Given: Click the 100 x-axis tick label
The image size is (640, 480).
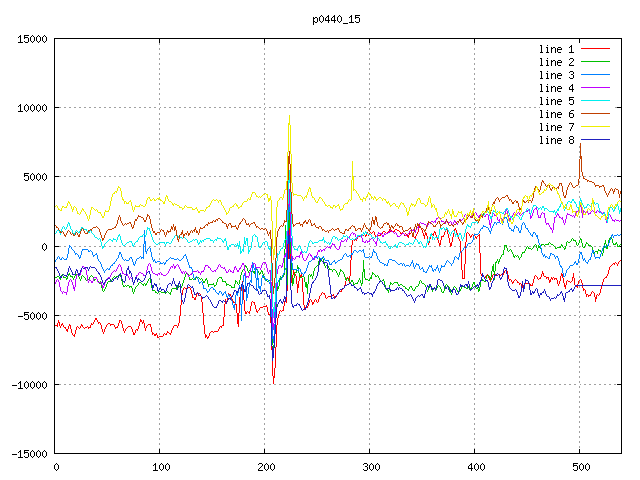Looking at the screenshot, I should [160, 467].
